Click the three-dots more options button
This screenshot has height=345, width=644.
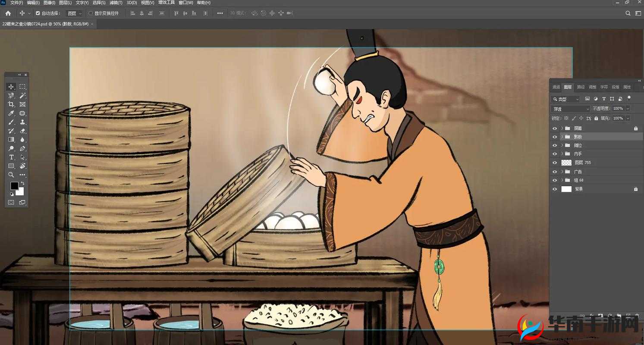click(x=220, y=13)
